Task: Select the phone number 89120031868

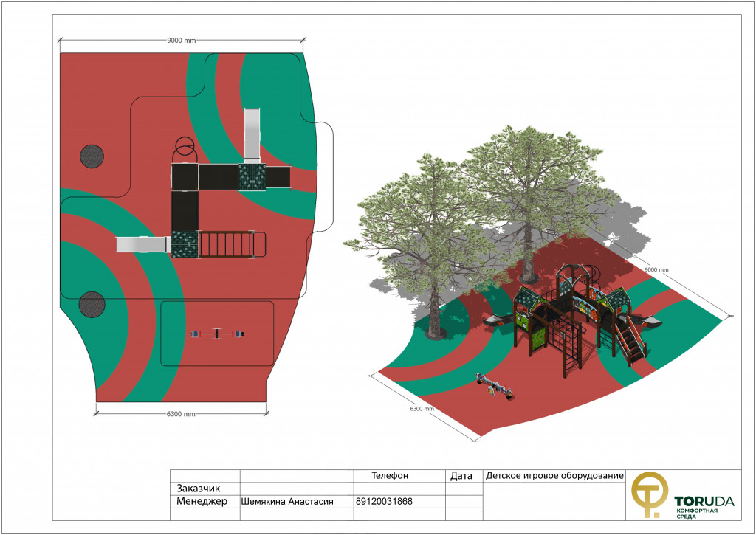Action: [384, 502]
